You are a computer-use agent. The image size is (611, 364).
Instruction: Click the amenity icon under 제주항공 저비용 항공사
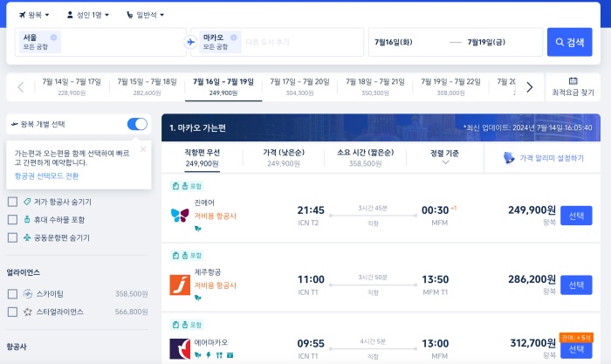[x=198, y=298]
